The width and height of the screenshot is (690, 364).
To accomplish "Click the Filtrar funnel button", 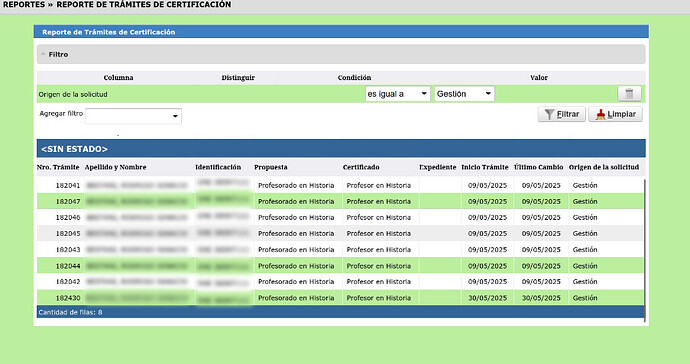I will (x=562, y=114).
